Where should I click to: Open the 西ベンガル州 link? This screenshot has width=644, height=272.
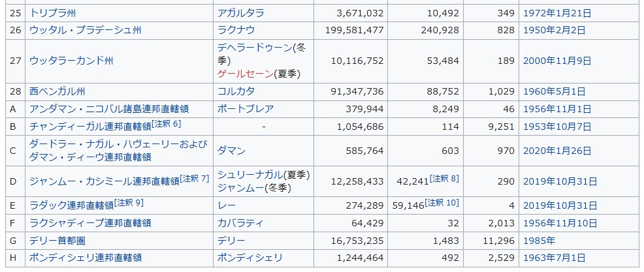tap(57, 92)
